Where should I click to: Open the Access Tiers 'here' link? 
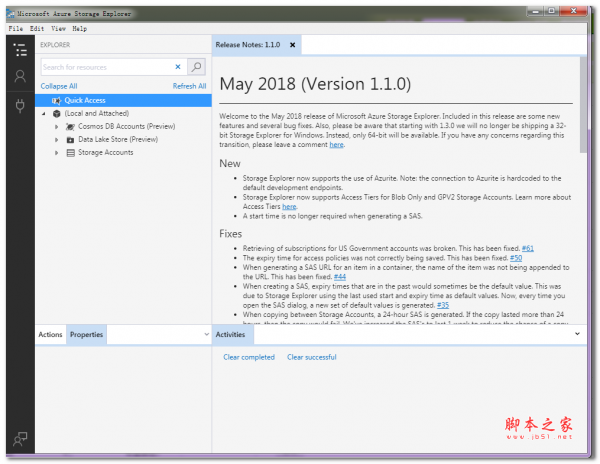[x=289, y=207]
